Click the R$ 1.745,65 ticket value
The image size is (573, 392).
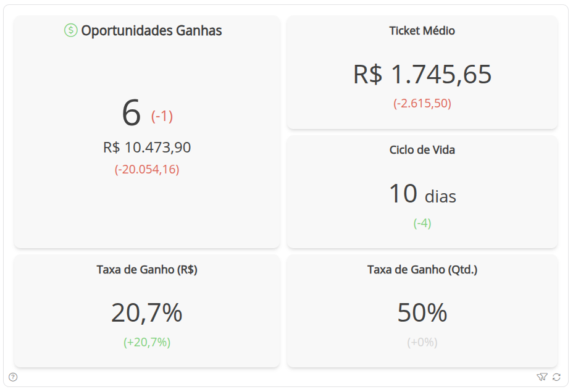(x=422, y=74)
